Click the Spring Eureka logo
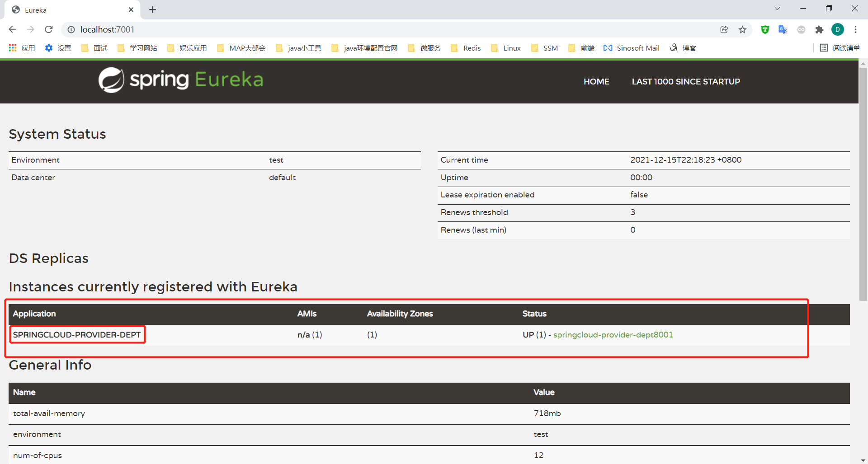Image resolution: width=868 pixels, height=464 pixels. coord(181,80)
